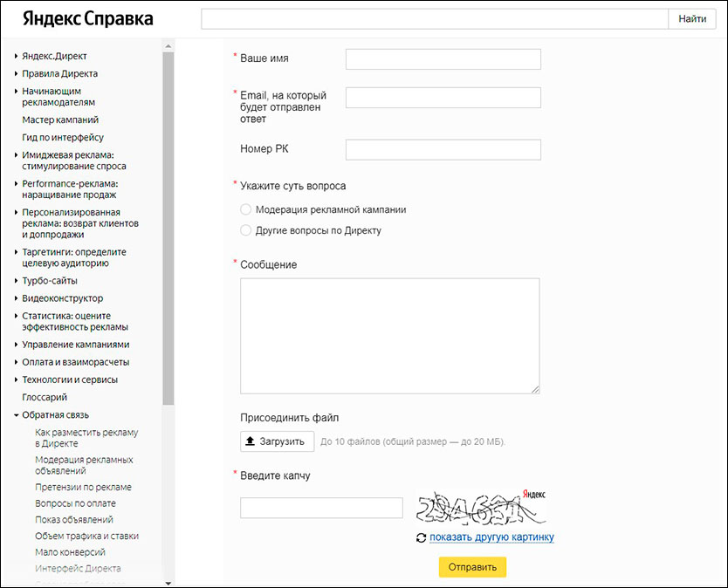Expand the Таргетинги section arrow
This screenshot has width=728, height=588.
point(17,252)
